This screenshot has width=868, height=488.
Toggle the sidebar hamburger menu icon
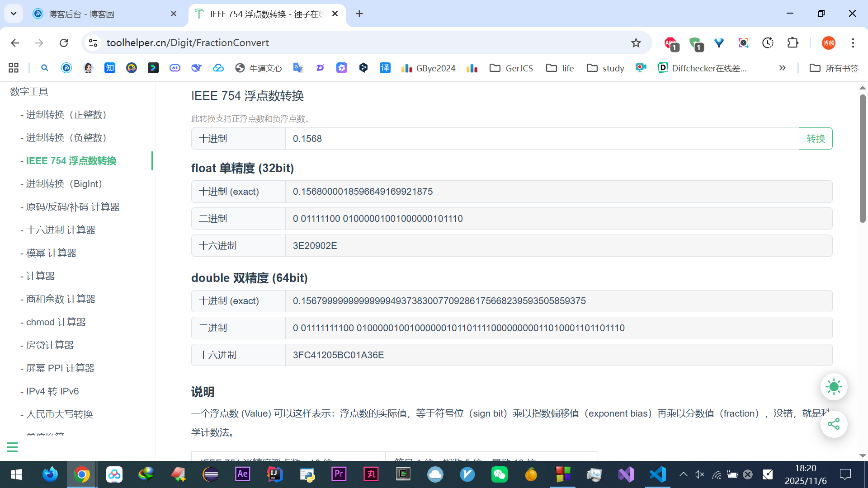coord(12,447)
